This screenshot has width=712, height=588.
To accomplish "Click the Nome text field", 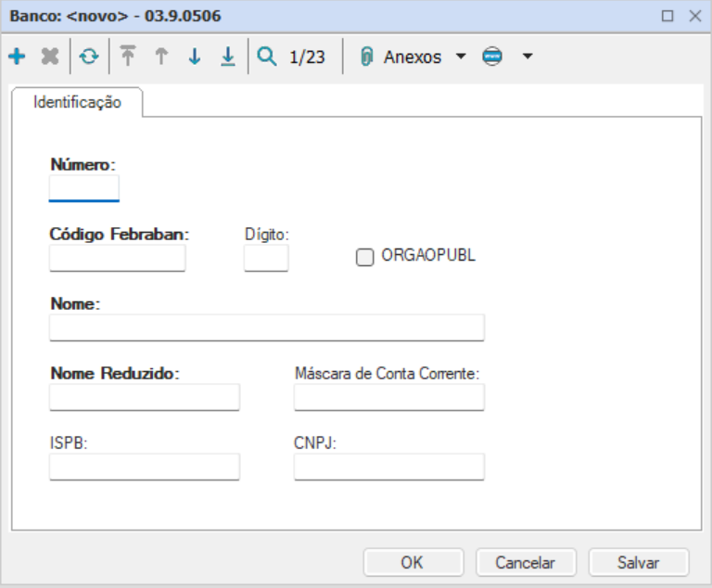I will tap(267, 327).
